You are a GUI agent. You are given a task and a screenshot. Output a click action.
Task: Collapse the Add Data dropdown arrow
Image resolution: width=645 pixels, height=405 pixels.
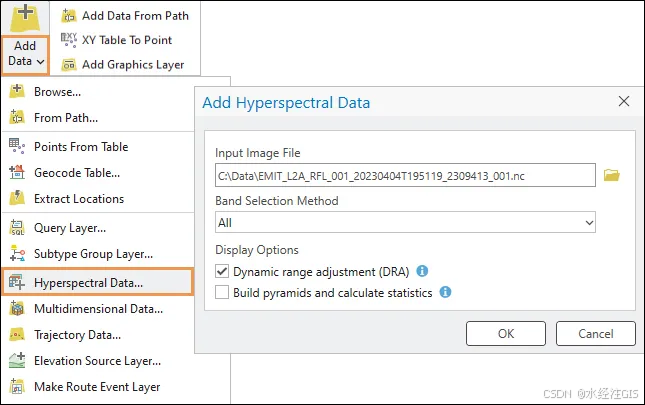(x=40, y=62)
